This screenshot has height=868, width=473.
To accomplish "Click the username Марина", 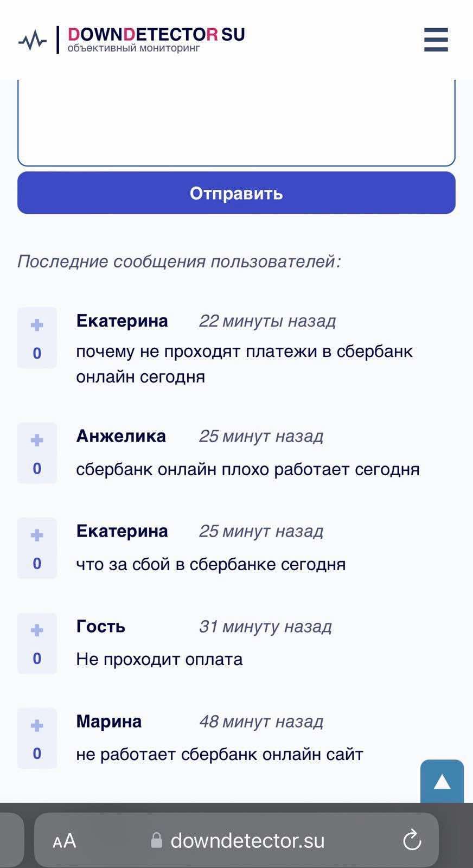I will coord(109,721).
